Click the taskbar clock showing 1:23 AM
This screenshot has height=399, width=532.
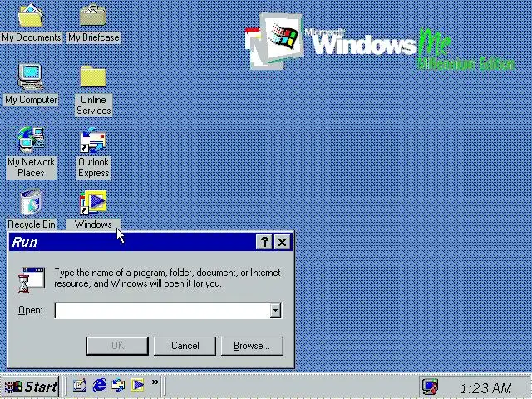click(x=485, y=388)
